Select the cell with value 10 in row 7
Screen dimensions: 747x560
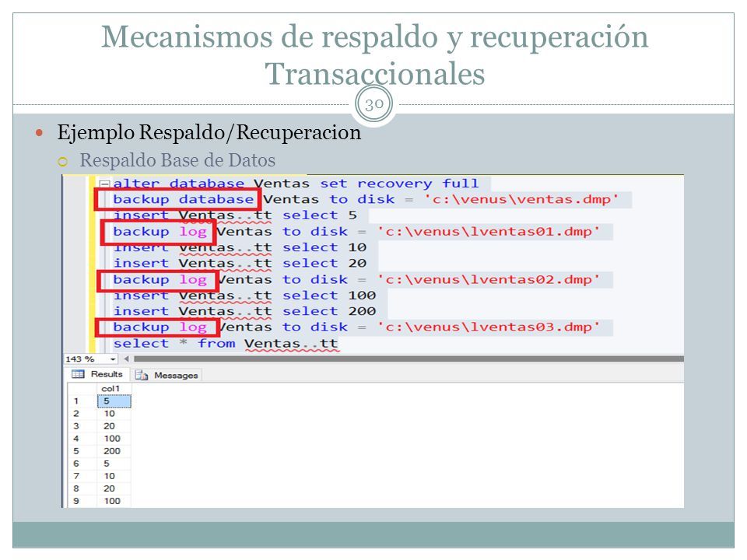click(114, 476)
